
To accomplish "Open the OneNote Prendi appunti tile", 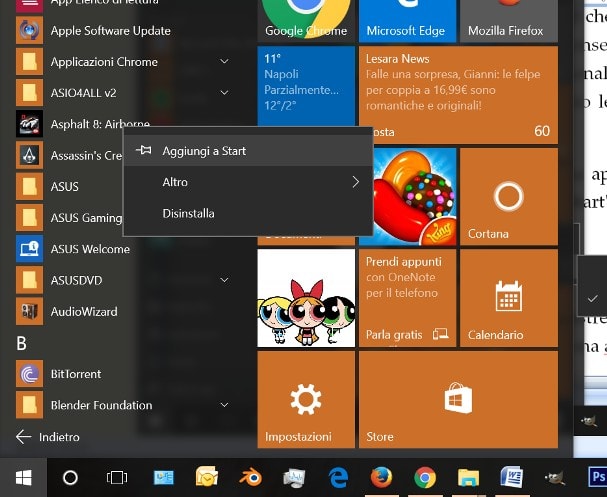I will tap(407, 298).
